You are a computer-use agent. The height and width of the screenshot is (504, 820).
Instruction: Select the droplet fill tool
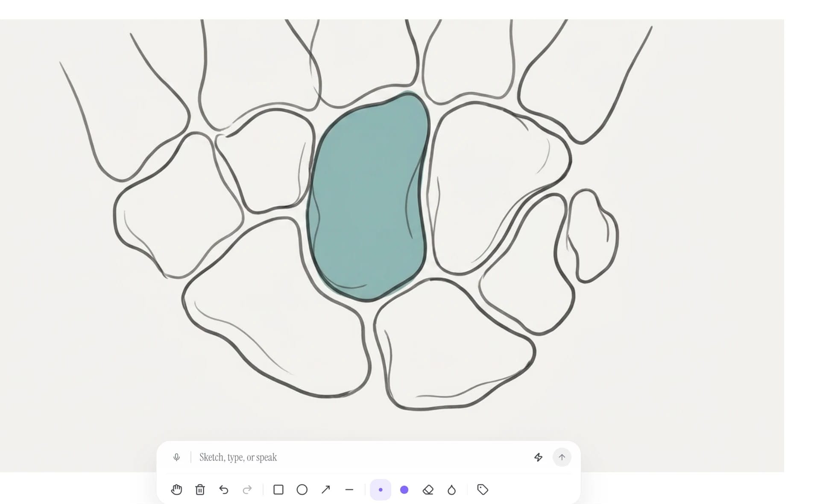coord(451,489)
